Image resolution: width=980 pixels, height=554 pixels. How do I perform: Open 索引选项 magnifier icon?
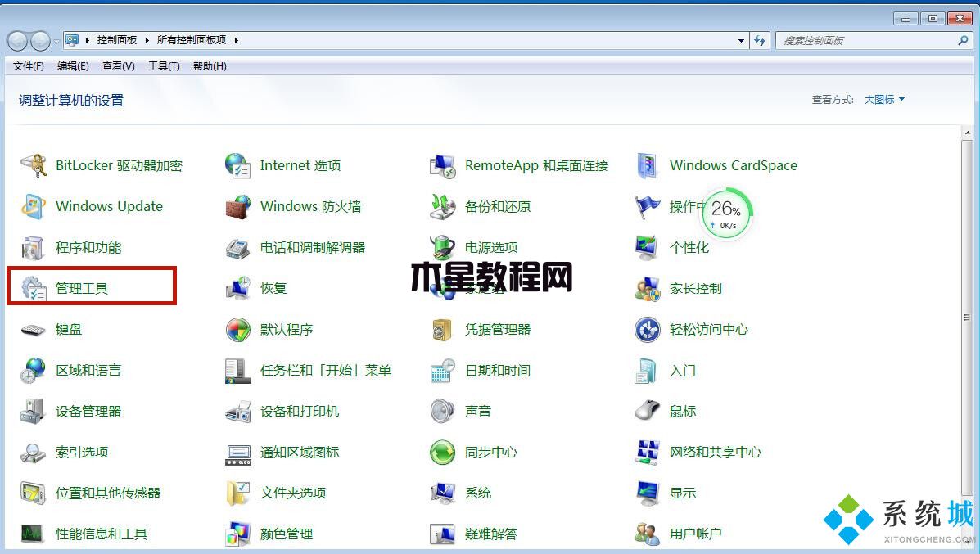coord(33,453)
